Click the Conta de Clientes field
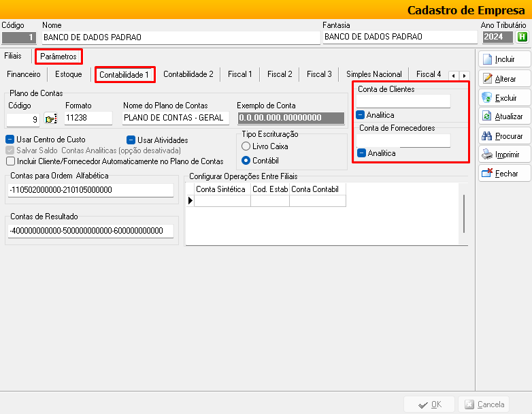 pos(403,101)
